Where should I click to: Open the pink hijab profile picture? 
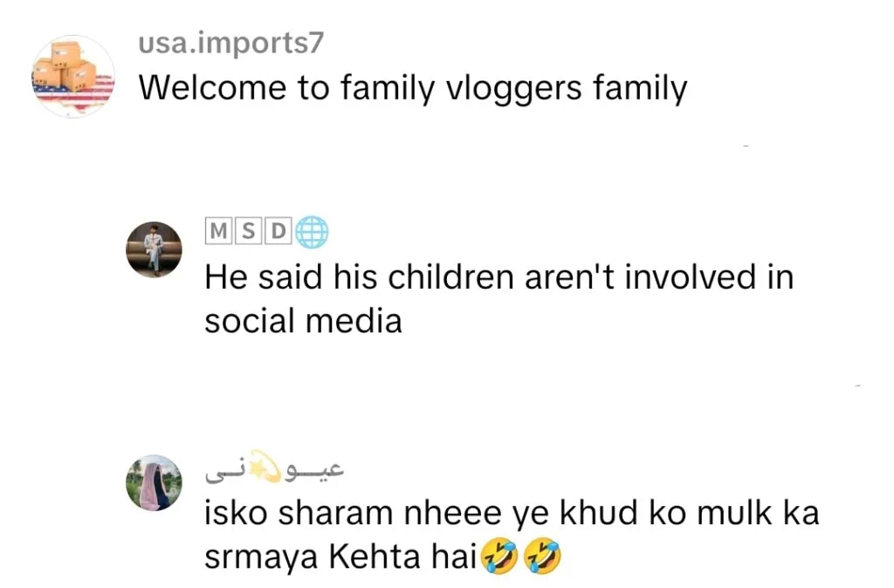coord(154,482)
